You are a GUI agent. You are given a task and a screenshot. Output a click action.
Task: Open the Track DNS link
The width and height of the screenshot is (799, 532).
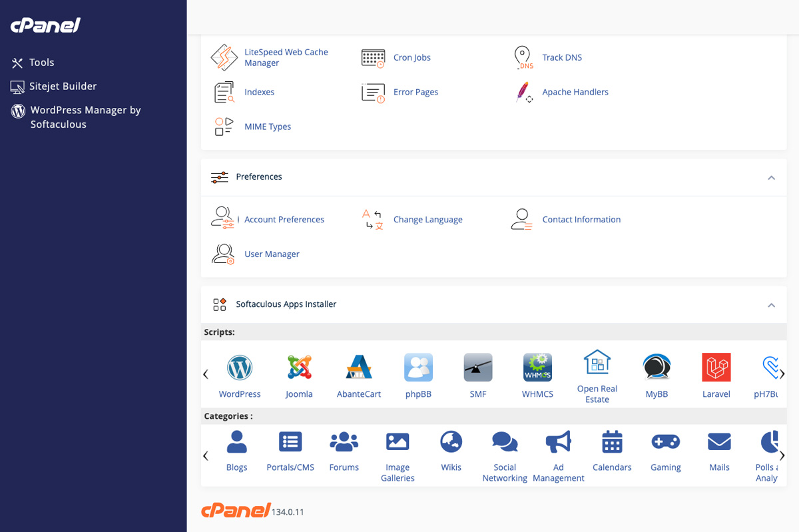click(x=562, y=58)
